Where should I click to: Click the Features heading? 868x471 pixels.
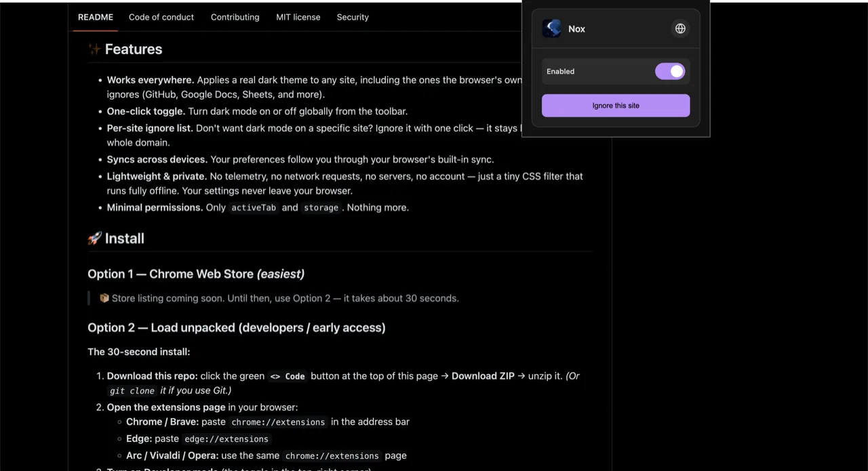(x=134, y=49)
